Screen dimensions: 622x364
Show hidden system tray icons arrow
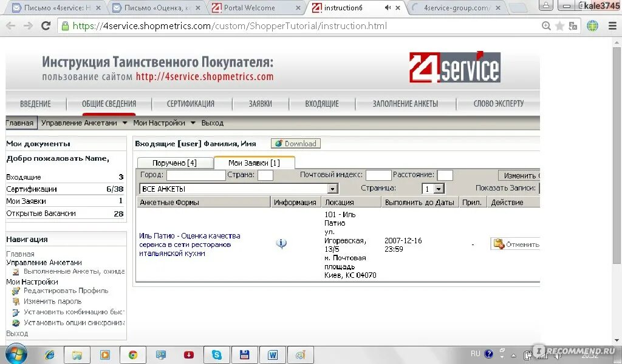tap(513, 356)
